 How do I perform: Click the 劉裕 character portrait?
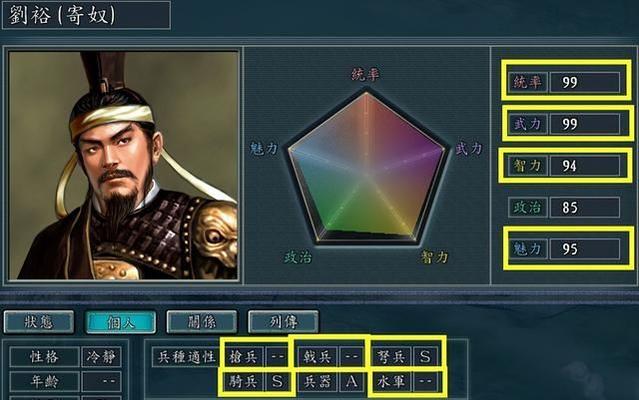click(123, 165)
